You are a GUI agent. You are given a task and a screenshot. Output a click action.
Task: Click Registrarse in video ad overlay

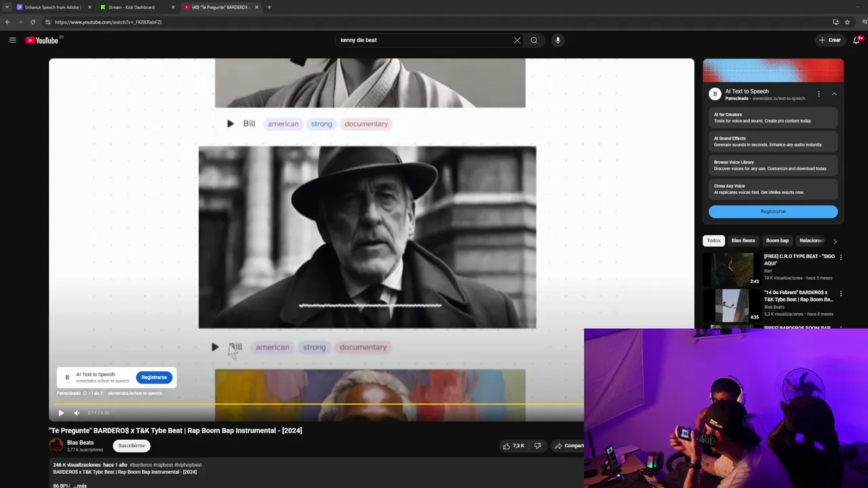[x=154, y=377]
